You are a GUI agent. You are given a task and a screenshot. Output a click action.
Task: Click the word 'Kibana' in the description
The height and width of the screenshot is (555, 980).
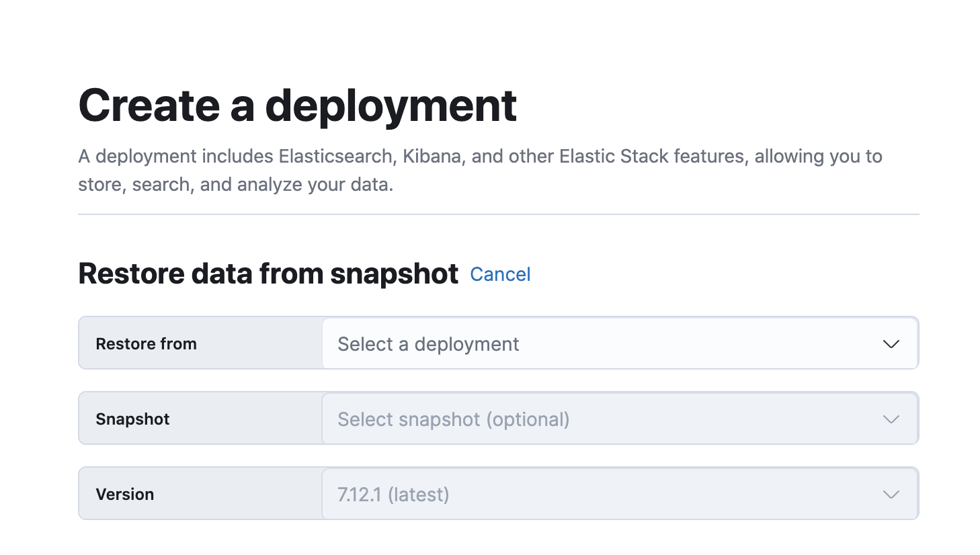(x=432, y=157)
